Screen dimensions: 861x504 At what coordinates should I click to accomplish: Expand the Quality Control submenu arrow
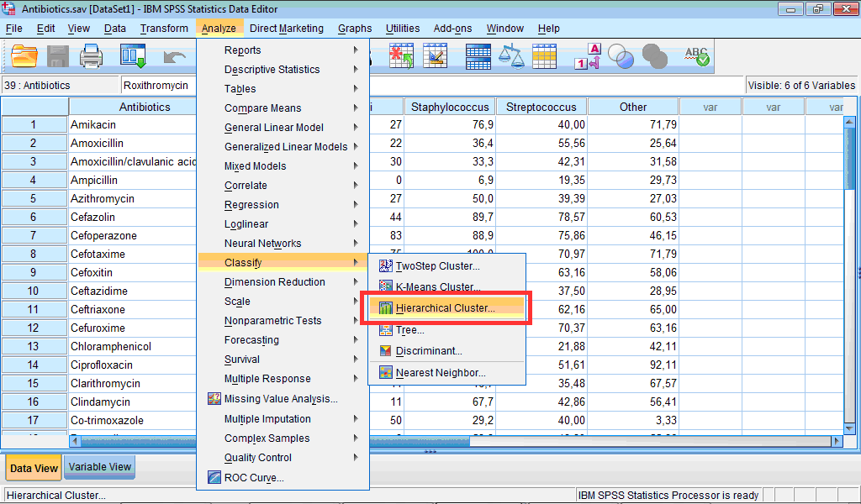[356, 458]
